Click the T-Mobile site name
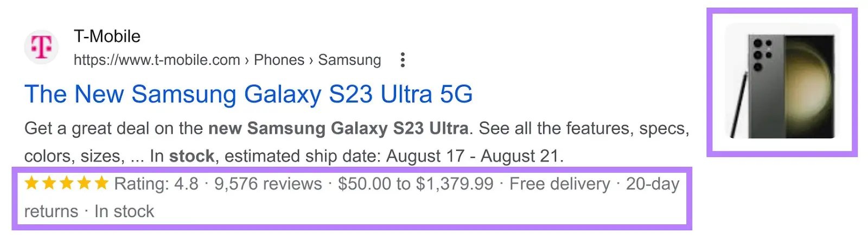This screenshot has height=239, width=868. (x=107, y=36)
